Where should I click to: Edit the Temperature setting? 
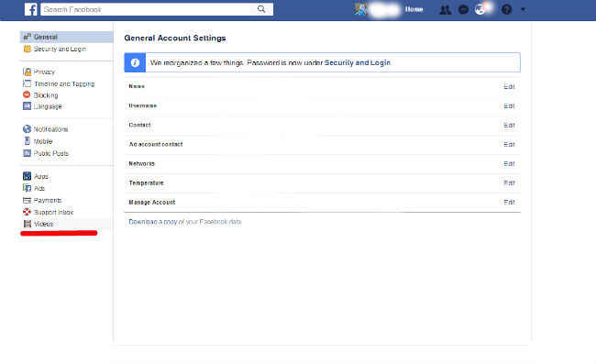pyautogui.click(x=509, y=182)
